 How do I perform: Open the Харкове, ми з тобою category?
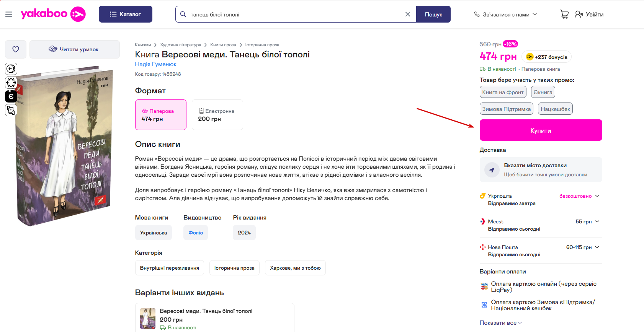click(295, 268)
